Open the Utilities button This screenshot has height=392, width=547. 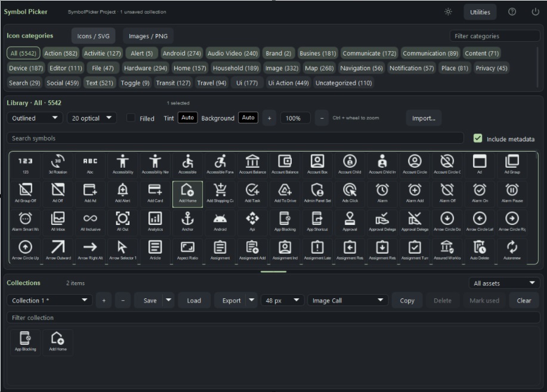480,12
